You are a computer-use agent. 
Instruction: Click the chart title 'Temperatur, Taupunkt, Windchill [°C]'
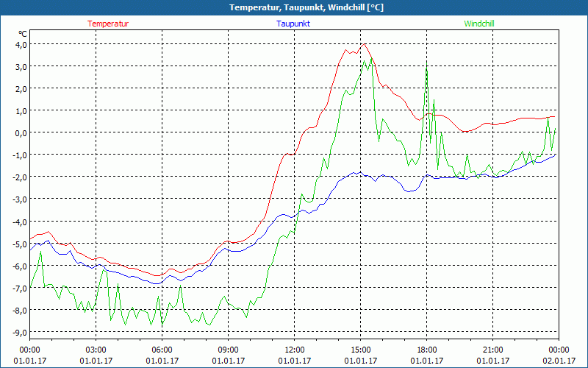306,7
